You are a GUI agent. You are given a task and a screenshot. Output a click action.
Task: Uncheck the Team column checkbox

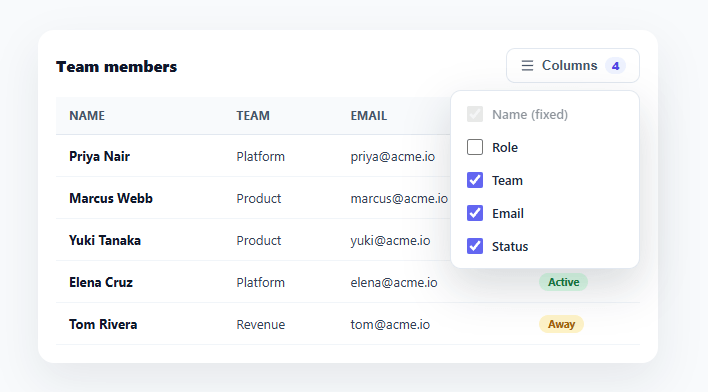(x=475, y=180)
